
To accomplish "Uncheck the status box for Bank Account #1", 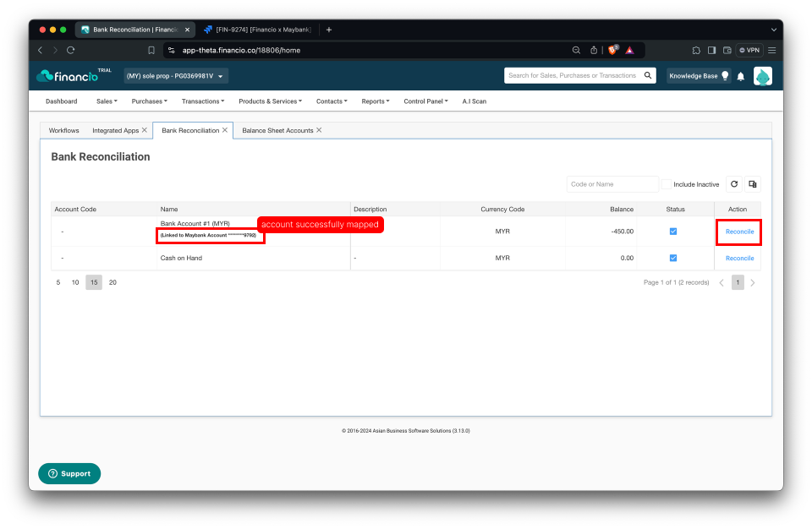I will click(672, 232).
